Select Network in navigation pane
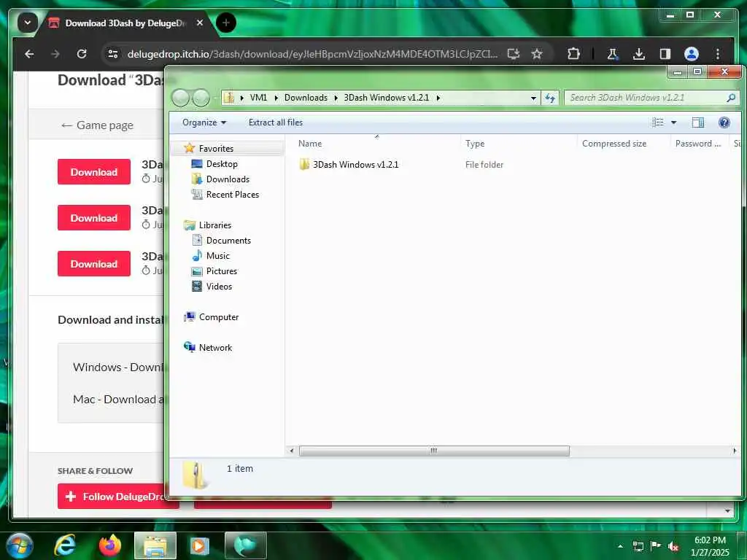Viewport: 747px width, 560px height. coord(215,348)
